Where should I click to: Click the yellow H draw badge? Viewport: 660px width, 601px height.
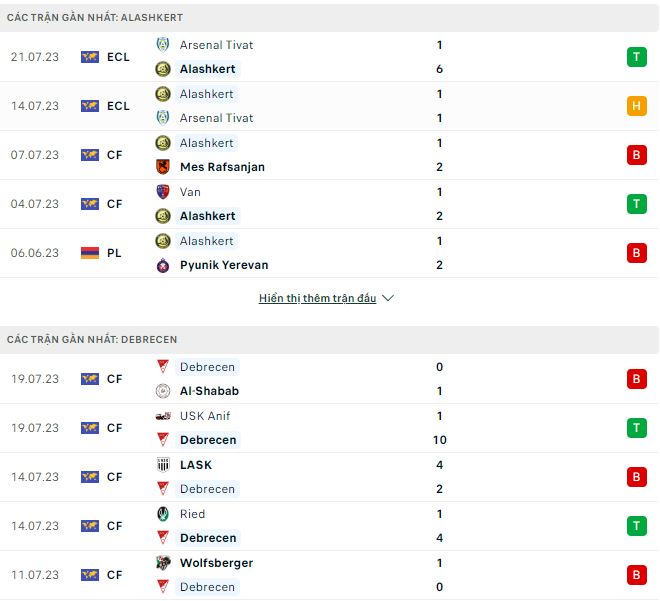click(x=637, y=106)
